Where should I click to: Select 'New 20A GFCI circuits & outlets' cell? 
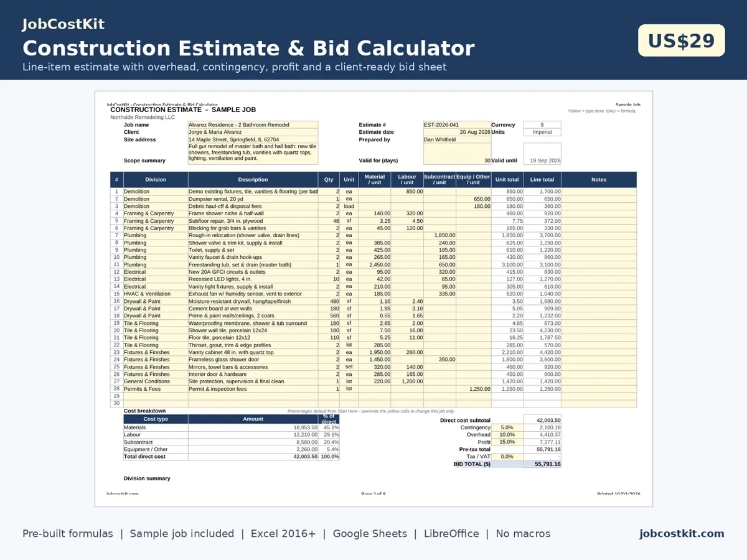tap(253, 272)
